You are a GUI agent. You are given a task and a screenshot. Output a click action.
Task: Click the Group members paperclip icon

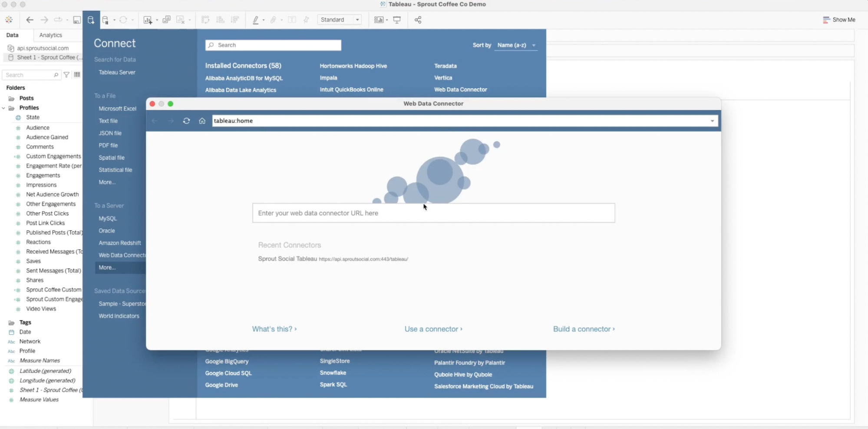click(274, 20)
